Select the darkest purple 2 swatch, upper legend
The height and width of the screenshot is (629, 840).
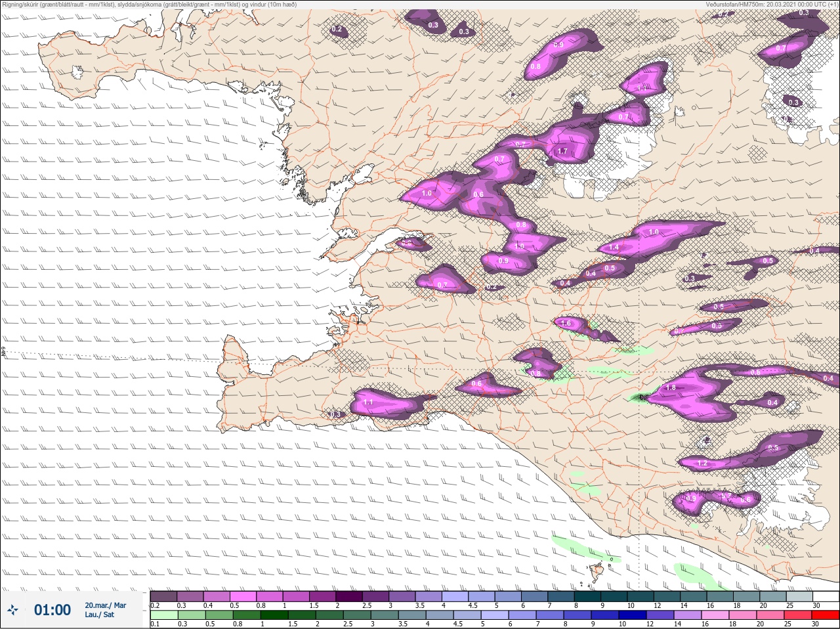coord(349,596)
